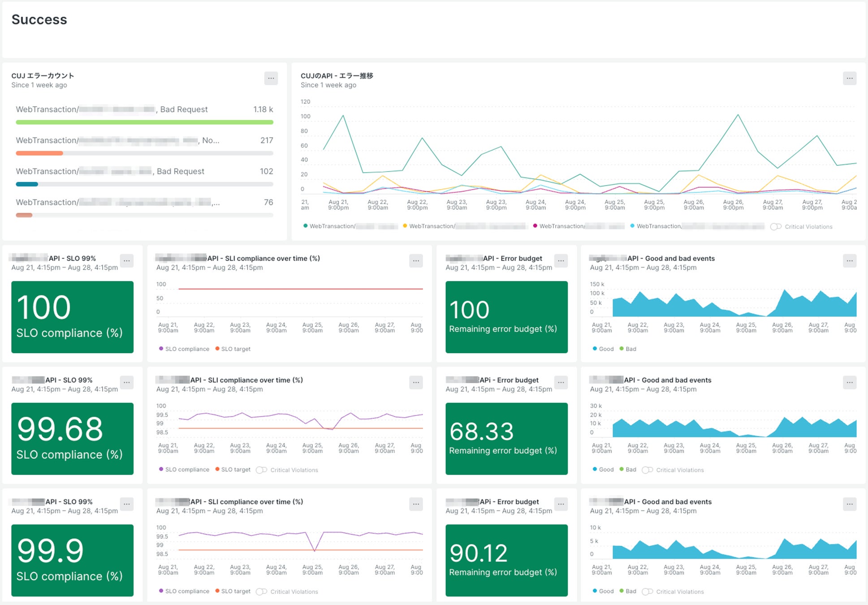Image resolution: width=868 pixels, height=605 pixels.
Task: Open options menu of CUJのAPI エラー推移 chart
Action: click(x=849, y=78)
